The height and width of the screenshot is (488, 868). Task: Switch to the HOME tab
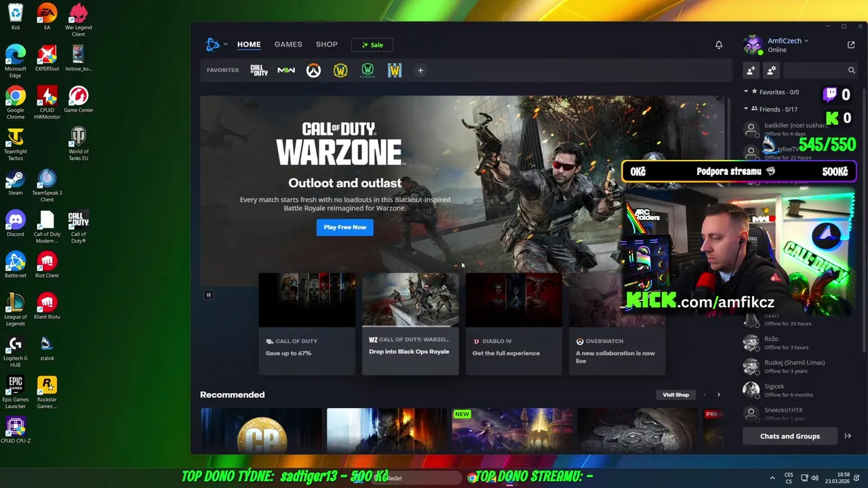249,45
